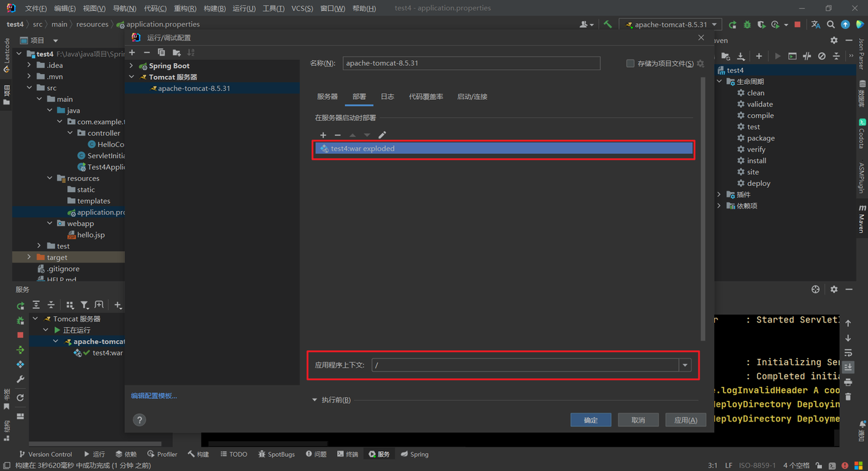868x471 pixels.
Task: Collapse the 执行前 section
Action: pos(315,400)
